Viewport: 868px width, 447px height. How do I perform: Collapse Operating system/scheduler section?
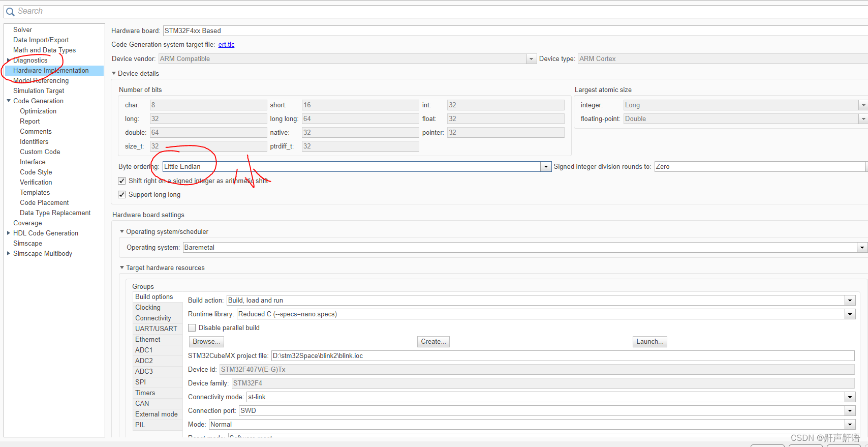click(122, 231)
